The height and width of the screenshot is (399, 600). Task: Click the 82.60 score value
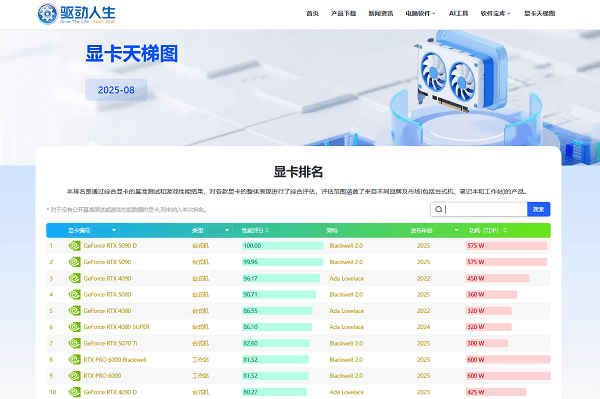click(x=250, y=344)
